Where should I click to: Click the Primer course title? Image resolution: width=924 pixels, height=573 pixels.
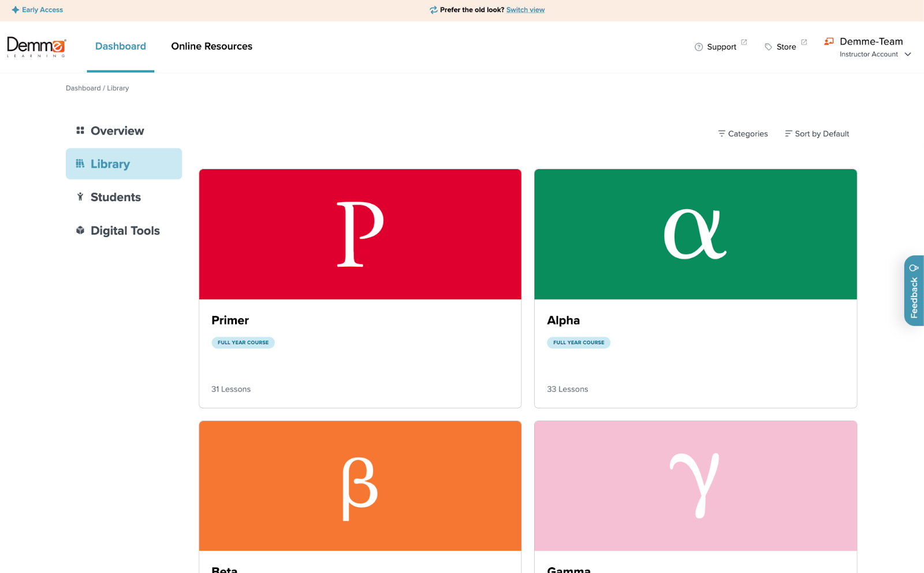pyautogui.click(x=230, y=321)
